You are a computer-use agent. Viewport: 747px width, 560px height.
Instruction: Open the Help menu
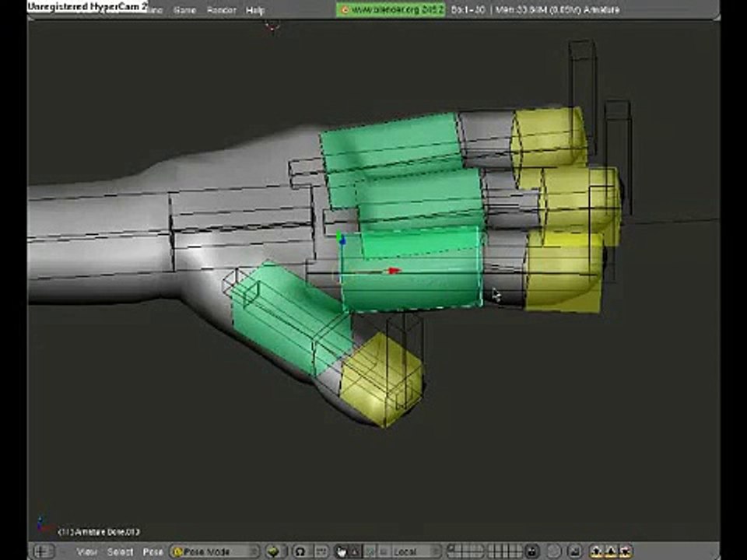tap(255, 9)
